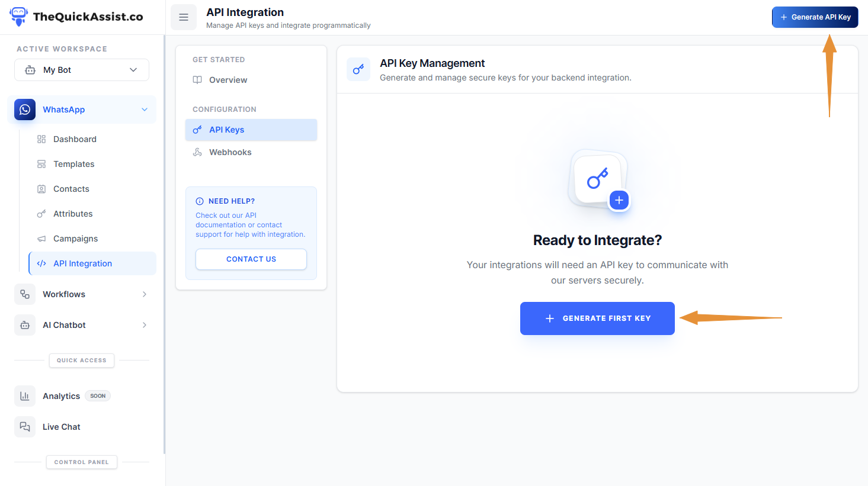Click the AI Chatbot robot icon
The width and height of the screenshot is (868, 486).
pyautogui.click(x=24, y=324)
